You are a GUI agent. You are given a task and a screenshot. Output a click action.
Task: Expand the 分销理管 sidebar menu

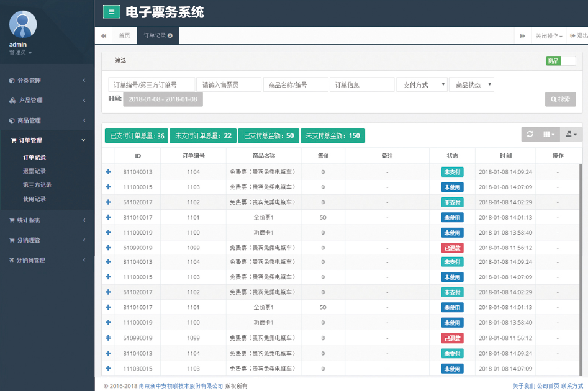(x=47, y=240)
